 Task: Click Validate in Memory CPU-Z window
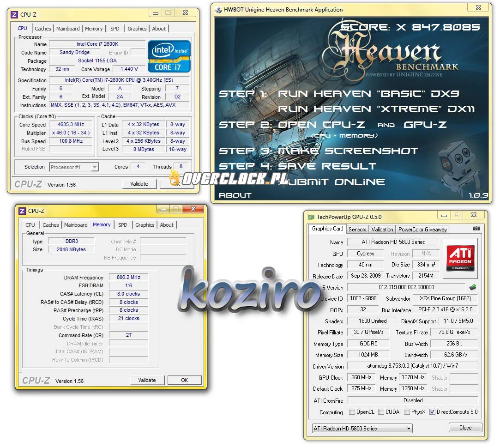point(147,380)
